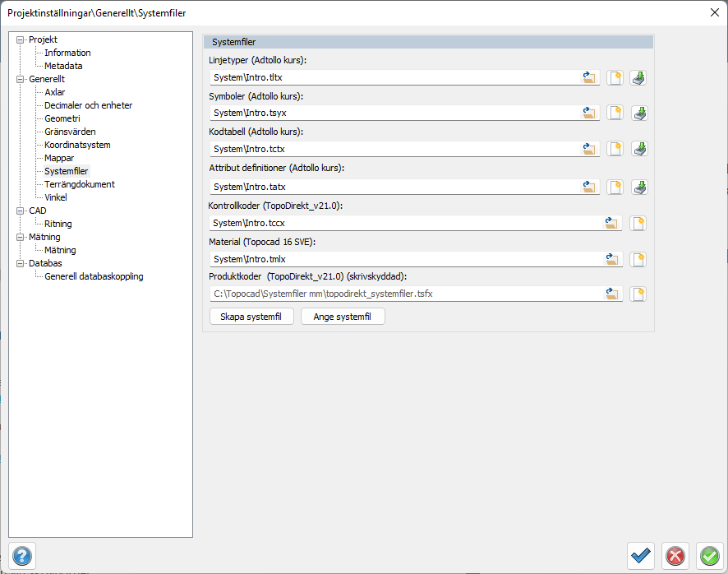Collapse the Generellt tree node
Screen dimensions: 728x574
coord(21,79)
